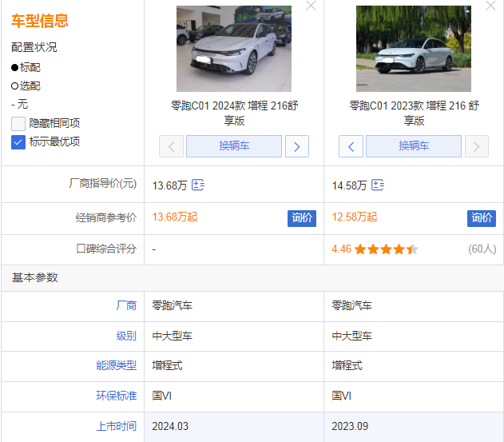Open the 2023款 car photo thumbnail
This screenshot has height=442, width=504.
coord(414,49)
